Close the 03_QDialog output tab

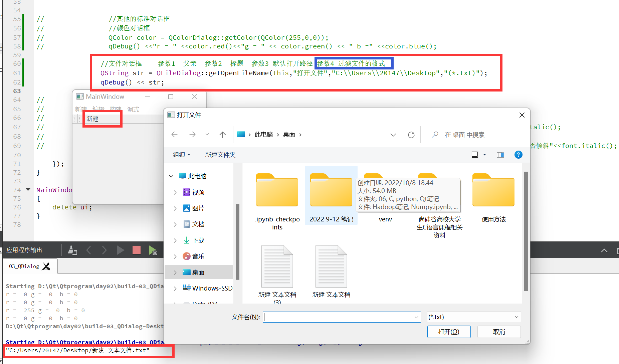pos(46,266)
